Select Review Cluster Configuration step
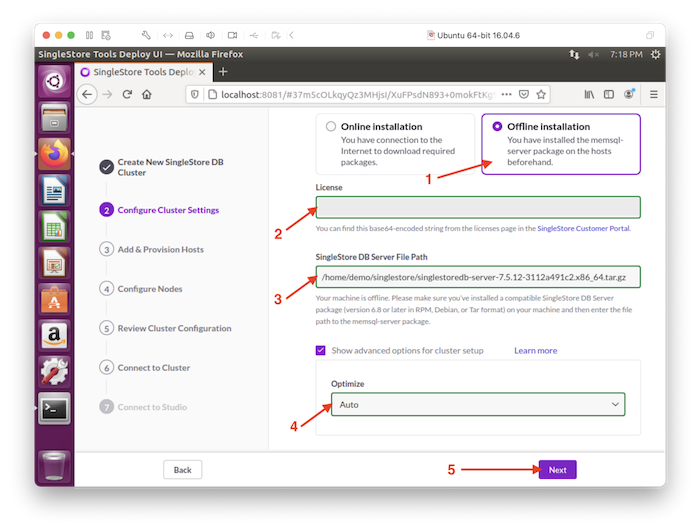This screenshot has height=532, width=700. point(166,328)
